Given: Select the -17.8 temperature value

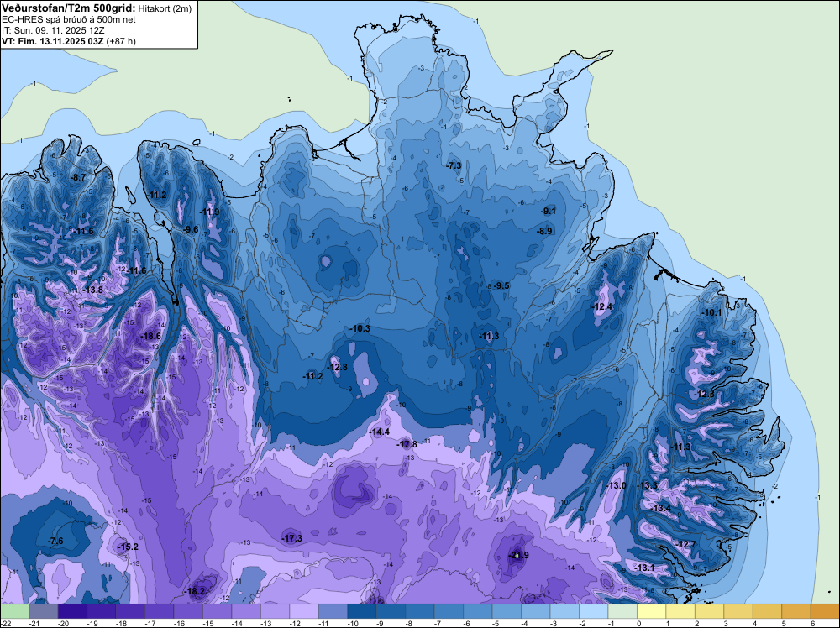Looking at the screenshot, I should (x=407, y=444).
